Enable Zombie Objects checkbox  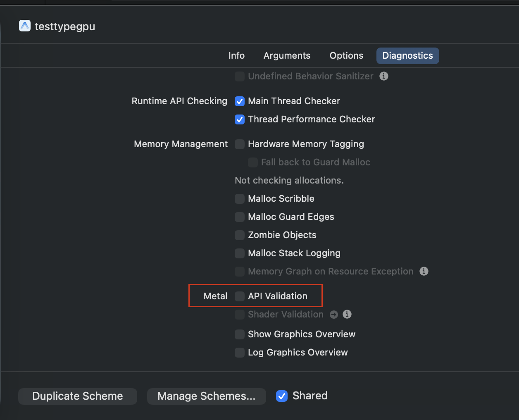240,235
